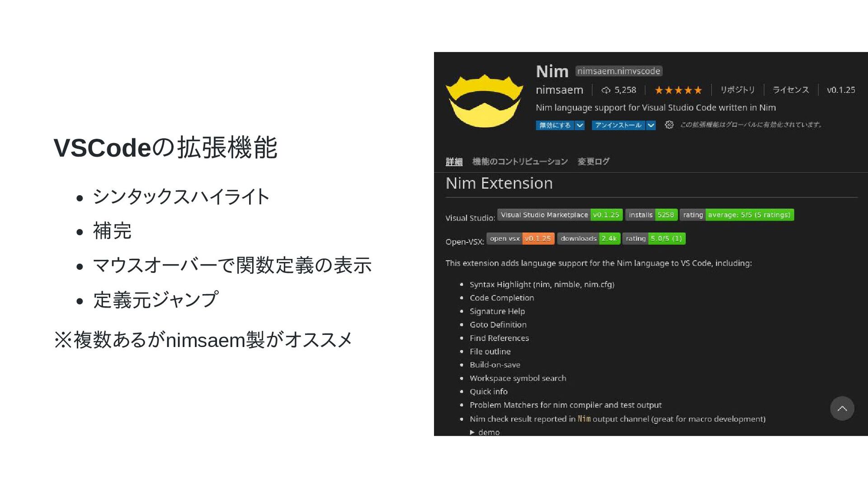Click the 'マウスオーバーで関数定義の表示' bullet
The image size is (868, 488).
pos(232,265)
